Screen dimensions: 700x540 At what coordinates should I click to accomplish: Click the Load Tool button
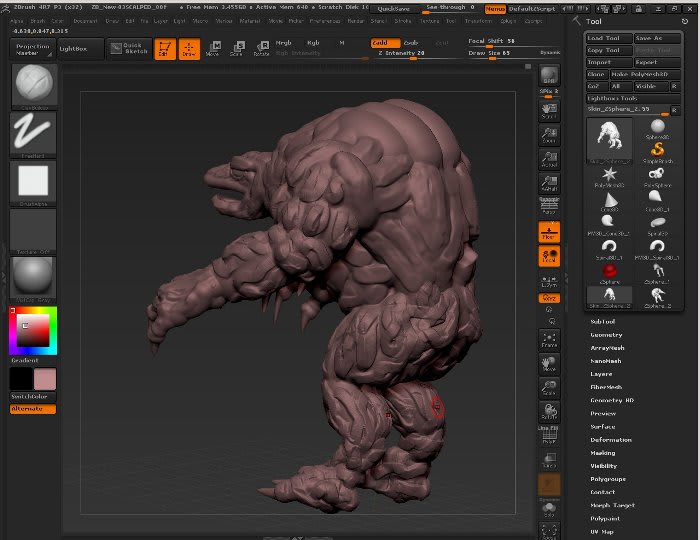click(x=609, y=38)
